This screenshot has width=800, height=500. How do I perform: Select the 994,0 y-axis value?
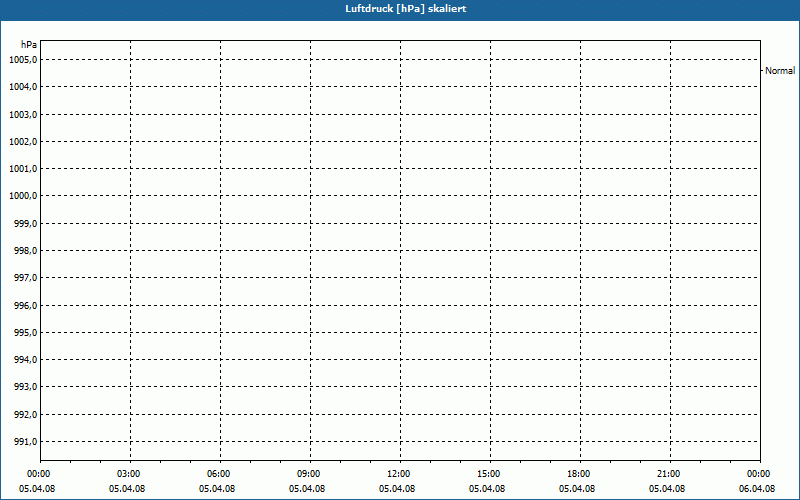(26, 360)
